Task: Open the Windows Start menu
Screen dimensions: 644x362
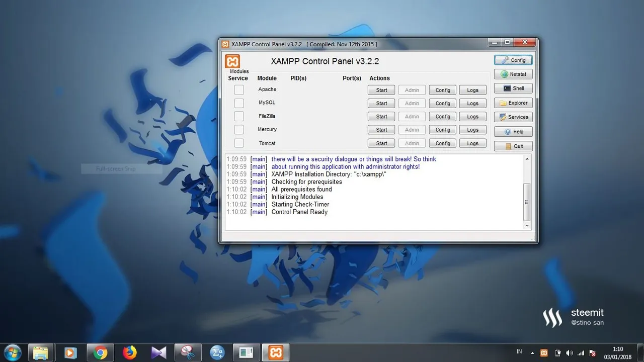Action: (x=12, y=352)
